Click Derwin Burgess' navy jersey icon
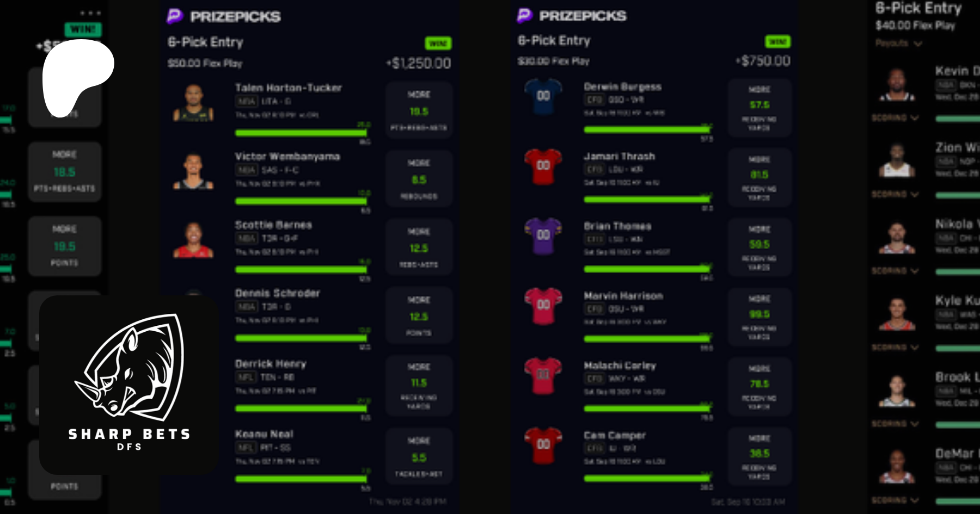The height and width of the screenshot is (514, 980). pyautogui.click(x=543, y=96)
